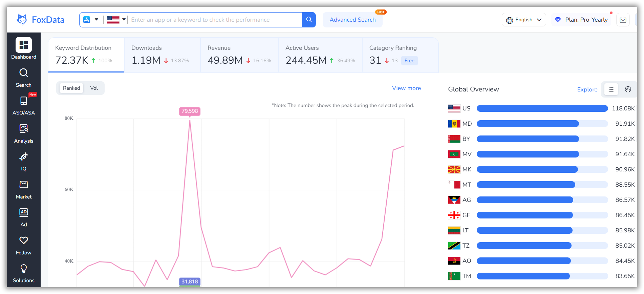Click the blue search magnifier button

click(309, 20)
